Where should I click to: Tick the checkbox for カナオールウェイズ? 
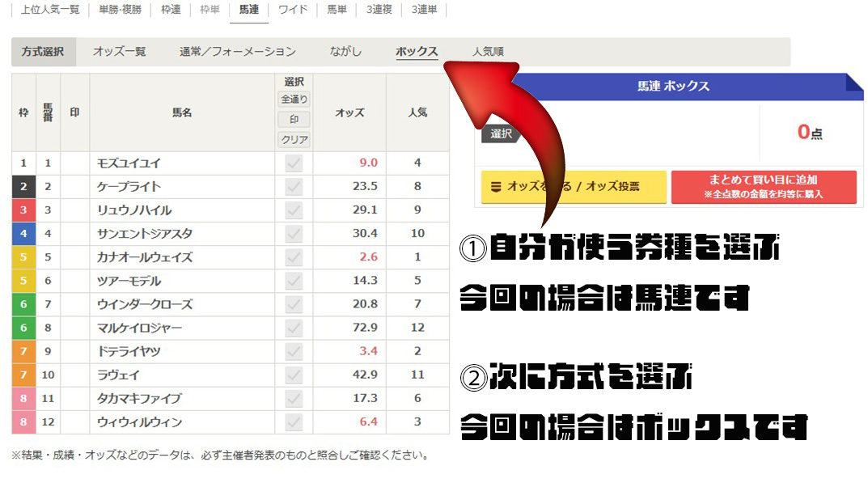pos(294,257)
